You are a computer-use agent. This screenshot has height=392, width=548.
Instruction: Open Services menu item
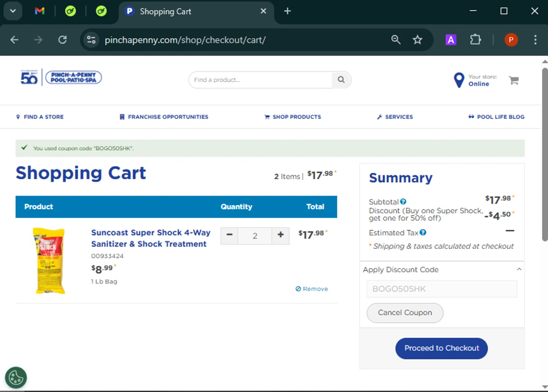pos(395,117)
